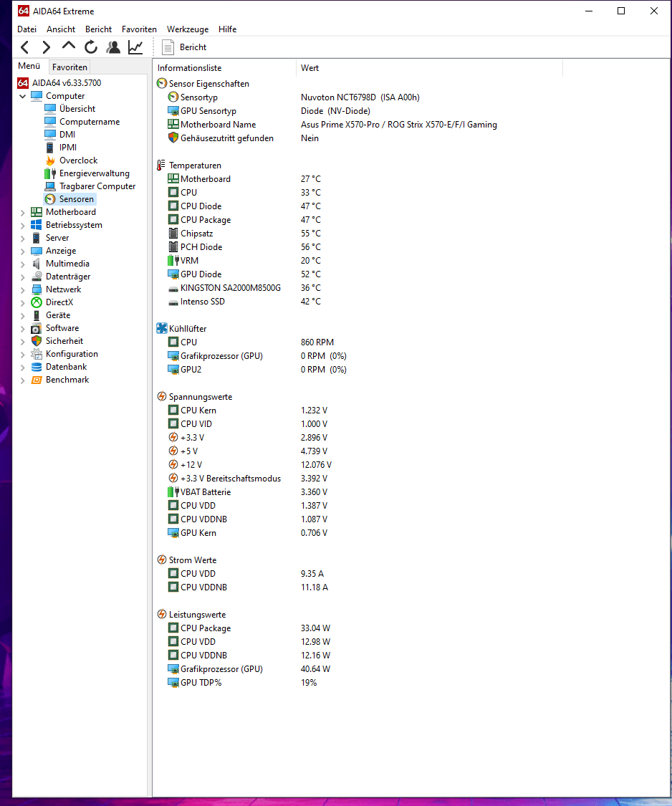Screen dimensions: 672x806
Task: Click the DirectX Xbox icon
Action: [x=37, y=302]
